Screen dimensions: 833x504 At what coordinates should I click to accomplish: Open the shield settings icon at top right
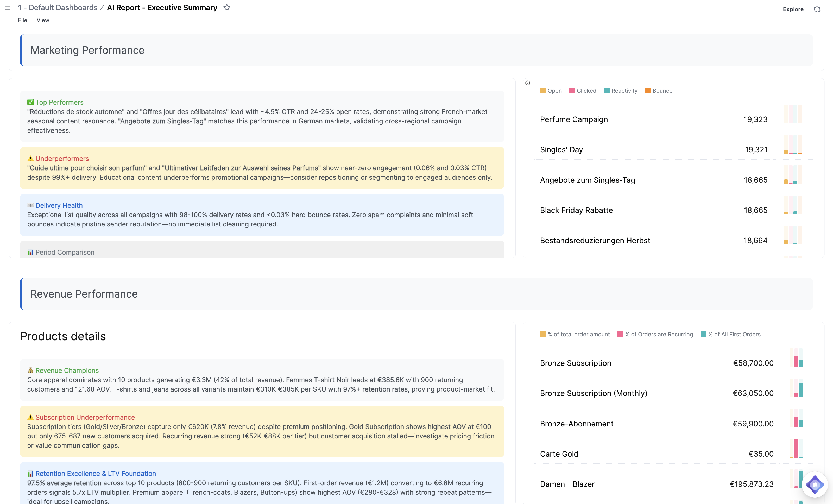(818, 9)
